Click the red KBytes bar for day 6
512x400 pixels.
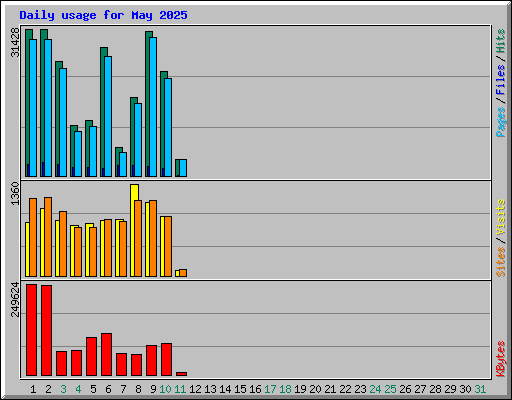[106, 354]
